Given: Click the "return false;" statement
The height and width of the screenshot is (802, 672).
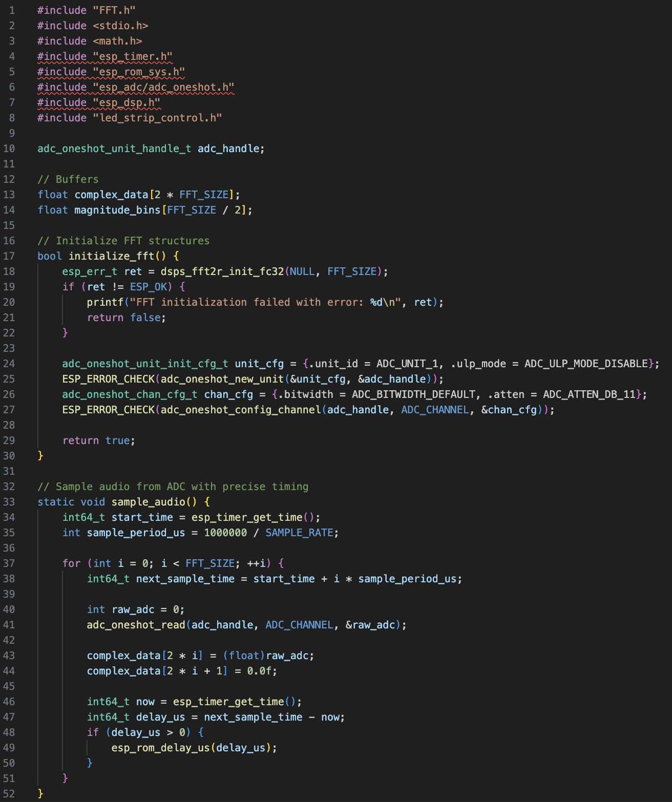Looking at the screenshot, I should 126,318.
